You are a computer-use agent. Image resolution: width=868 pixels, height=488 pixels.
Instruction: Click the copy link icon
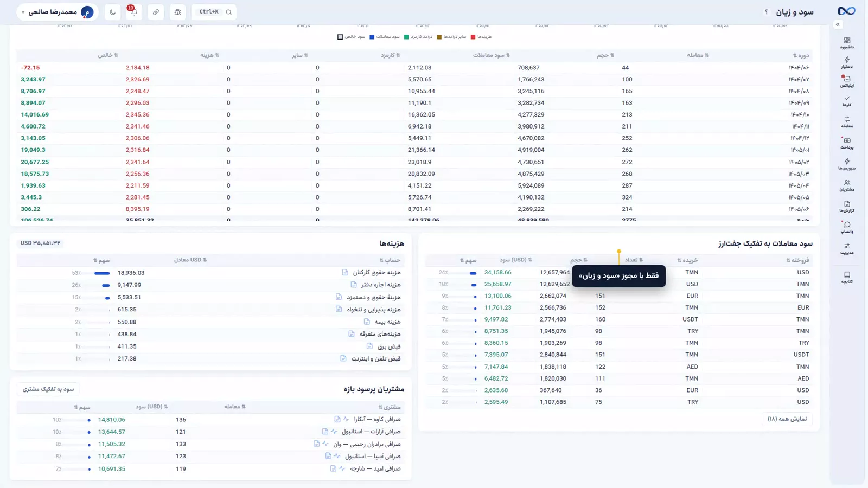(x=156, y=12)
